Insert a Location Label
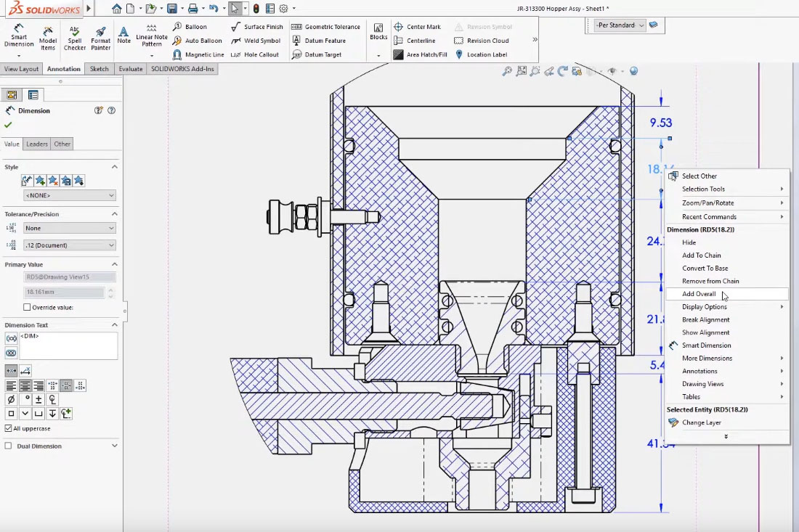This screenshot has height=532, width=799. coord(481,54)
